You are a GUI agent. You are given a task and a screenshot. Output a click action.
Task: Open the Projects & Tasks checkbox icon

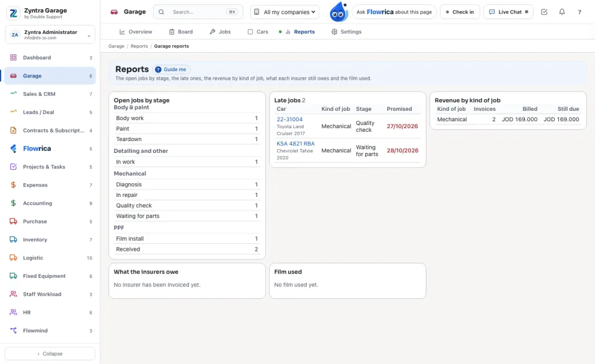click(13, 167)
